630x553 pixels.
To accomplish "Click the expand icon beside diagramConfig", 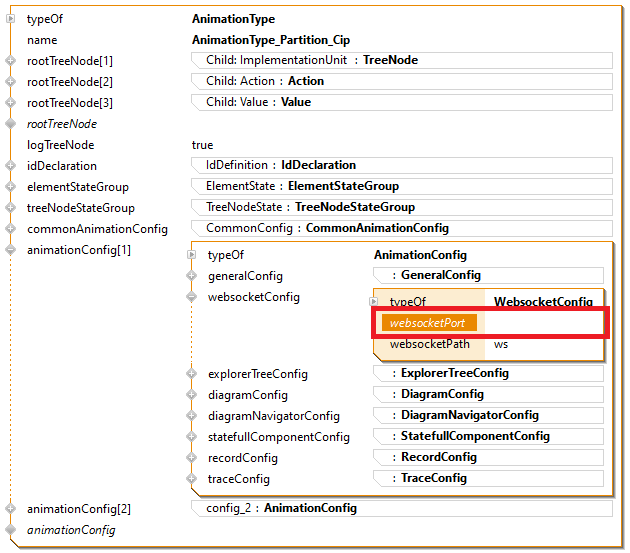I will (191, 395).
